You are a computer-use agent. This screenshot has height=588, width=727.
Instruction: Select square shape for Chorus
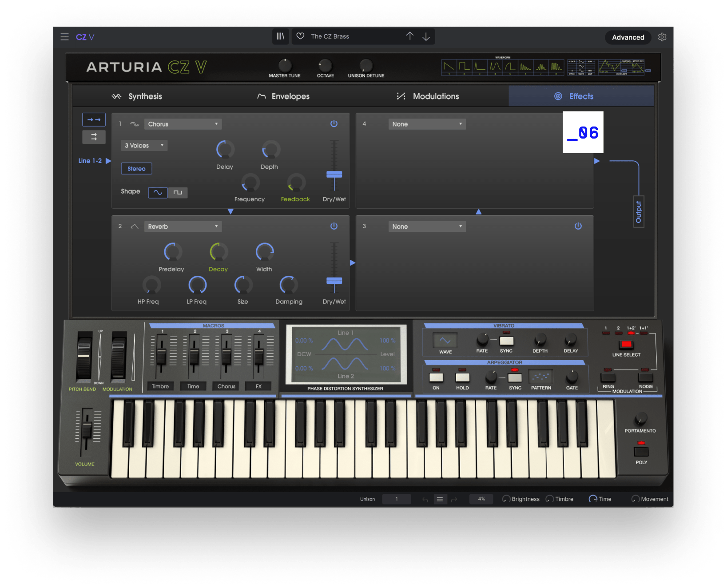point(178,192)
